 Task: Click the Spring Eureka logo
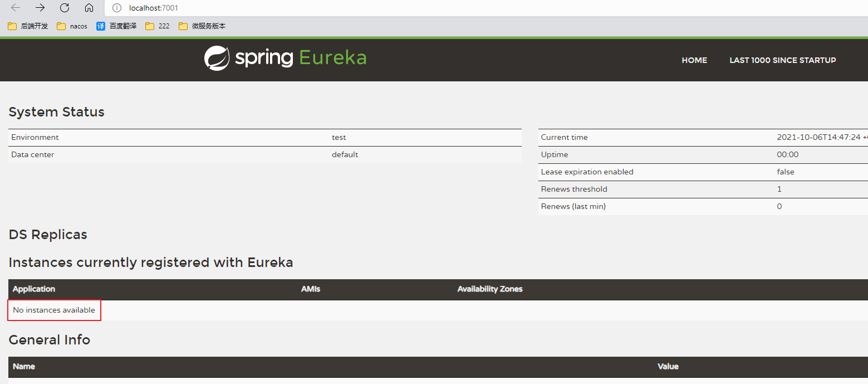(285, 58)
